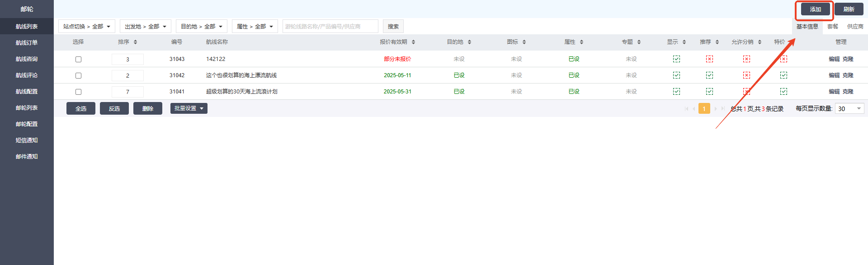This screenshot has height=265, width=868.
Task: Toggle the 允许分销 icon for route 31042
Action: pyautogui.click(x=746, y=75)
